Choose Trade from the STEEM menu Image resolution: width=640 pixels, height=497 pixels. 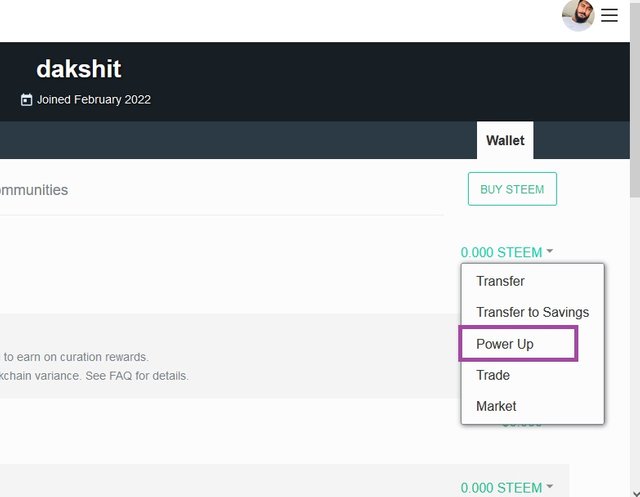click(x=493, y=375)
